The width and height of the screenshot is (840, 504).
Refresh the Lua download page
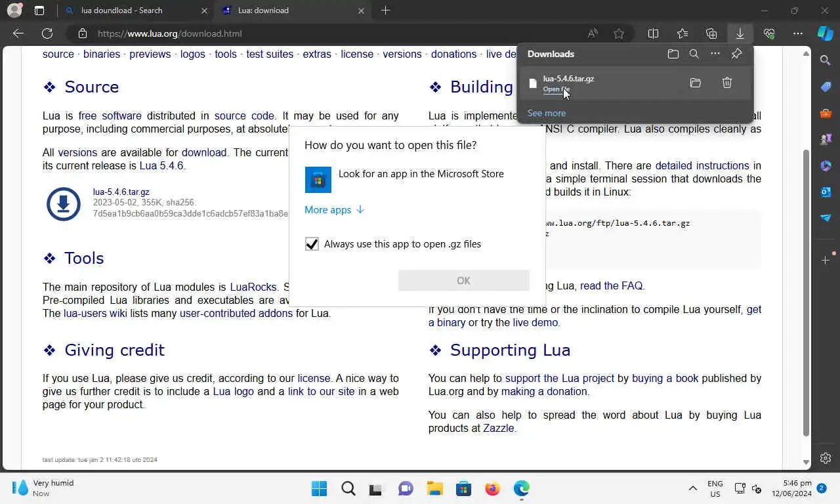[x=47, y=33]
